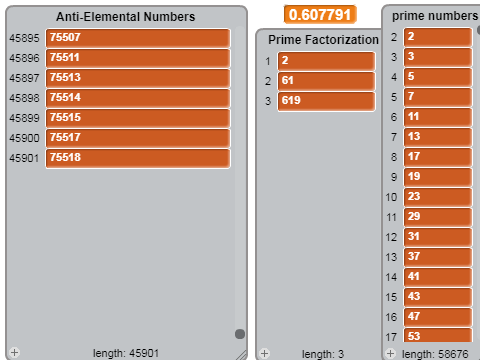Select item 37 in prime numbers list

click(x=438, y=257)
